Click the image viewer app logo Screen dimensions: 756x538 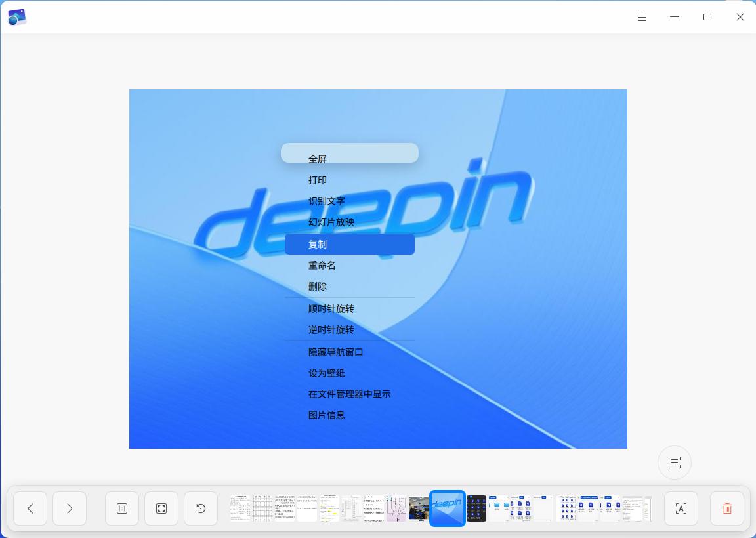[17, 17]
